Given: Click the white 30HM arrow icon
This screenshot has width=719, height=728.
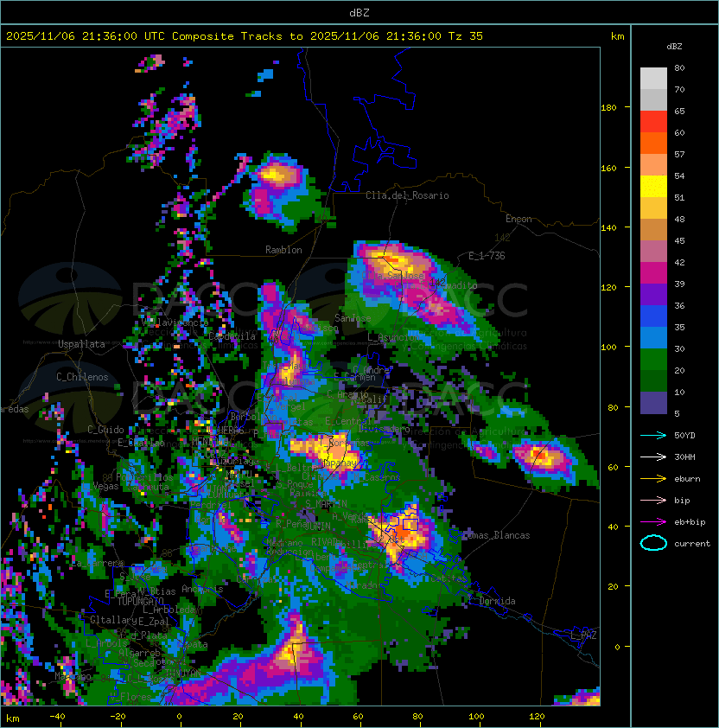Looking at the screenshot, I should pyautogui.click(x=653, y=457).
